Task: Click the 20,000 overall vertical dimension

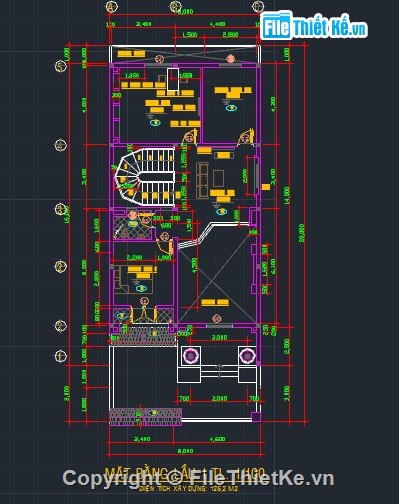Action: pos(302,233)
